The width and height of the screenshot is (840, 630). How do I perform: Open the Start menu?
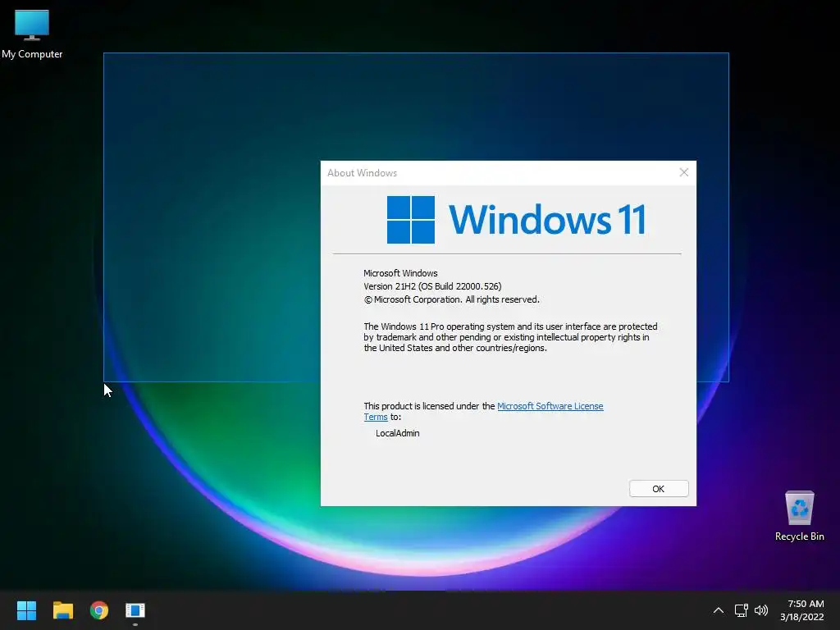26,610
